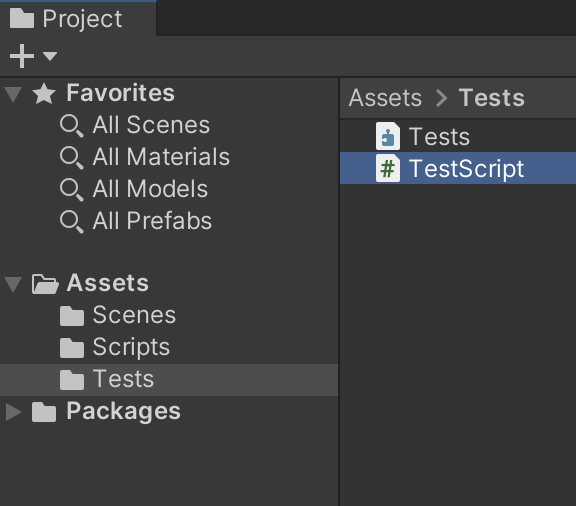The width and height of the screenshot is (576, 506).
Task: Select the TestScript C# script icon
Action: pos(388,168)
